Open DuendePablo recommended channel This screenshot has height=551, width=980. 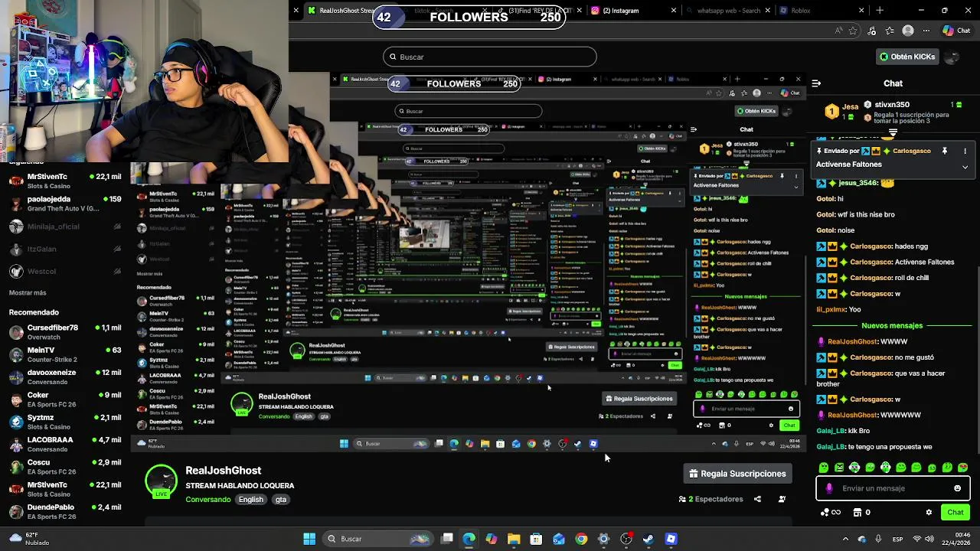click(x=65, y=511)
